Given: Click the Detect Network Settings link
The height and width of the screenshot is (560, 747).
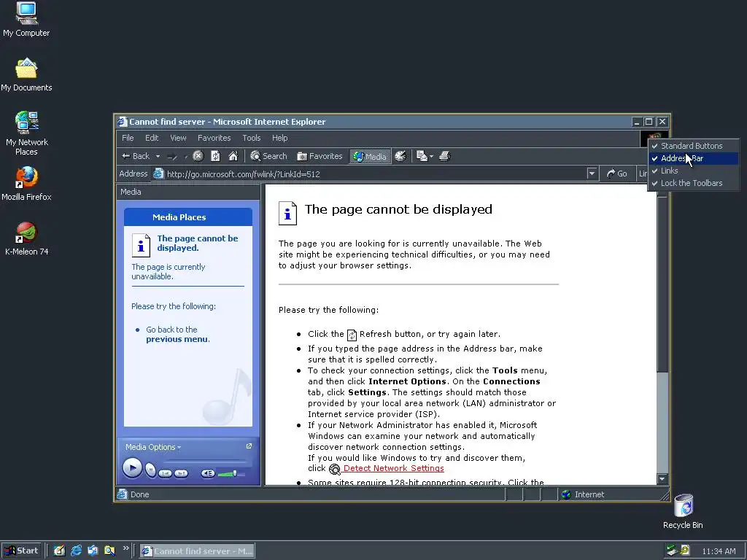Looking at the screenshot, I should (393, 469).
